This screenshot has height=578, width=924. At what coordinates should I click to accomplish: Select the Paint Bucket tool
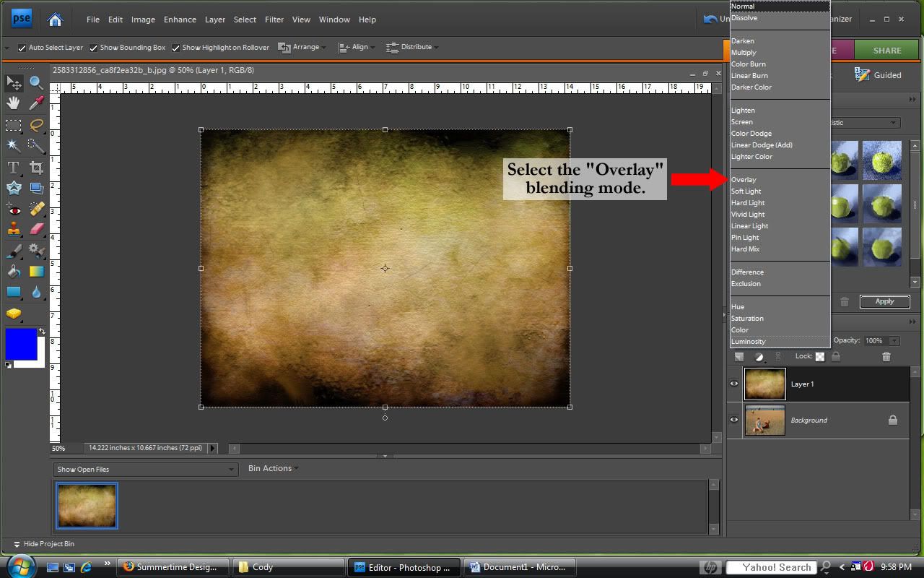(x=14, y=272)
